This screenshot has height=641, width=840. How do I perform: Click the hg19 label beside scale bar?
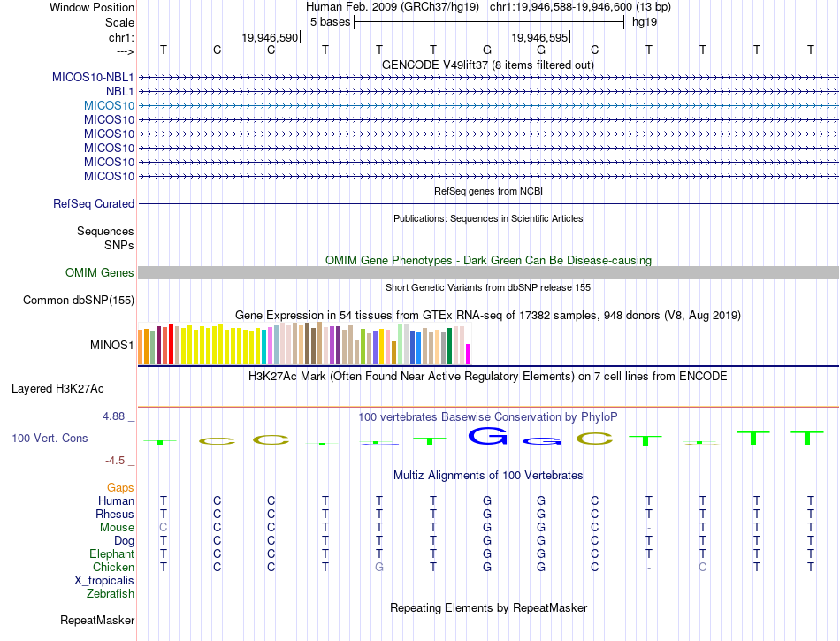644,22
